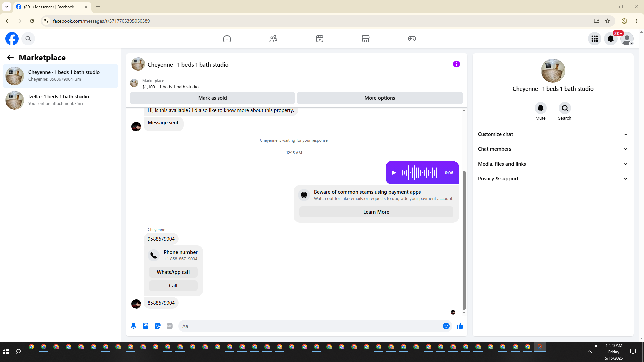Click More options button
The height and width of the screenshot is (362, 644).
[x=380, y=98]
